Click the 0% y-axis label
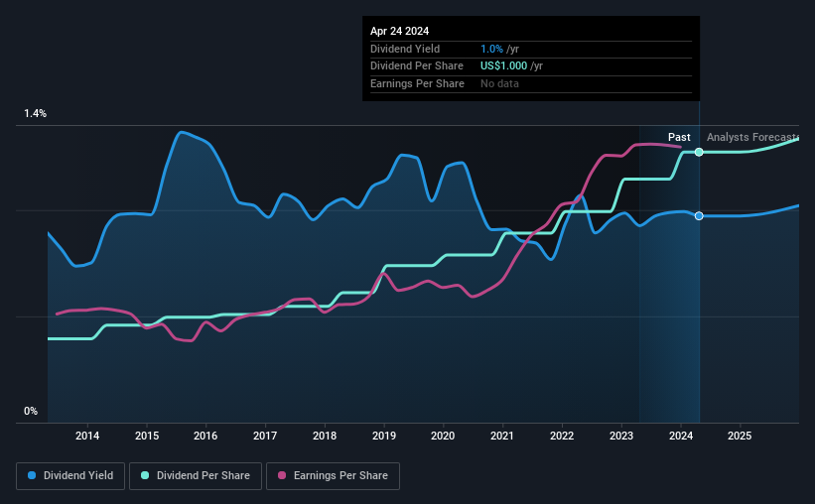815x504 pixels. click(x=31, y=411)
